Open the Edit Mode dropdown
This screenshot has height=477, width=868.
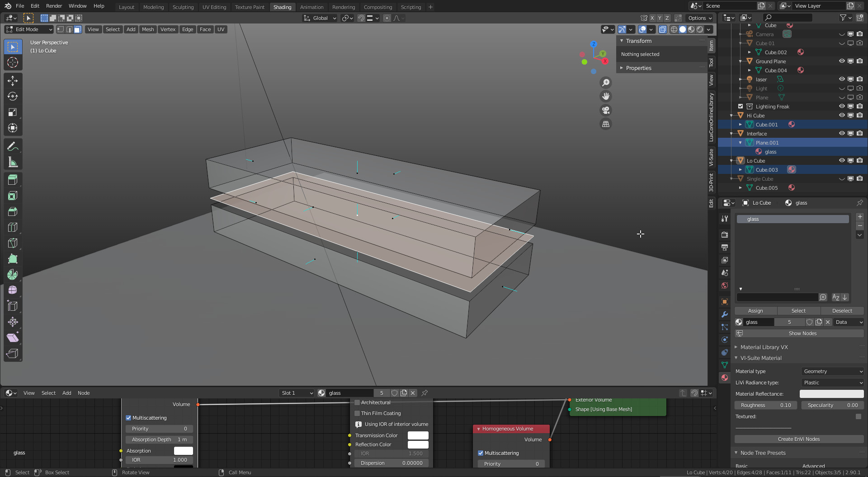point(29,29)
